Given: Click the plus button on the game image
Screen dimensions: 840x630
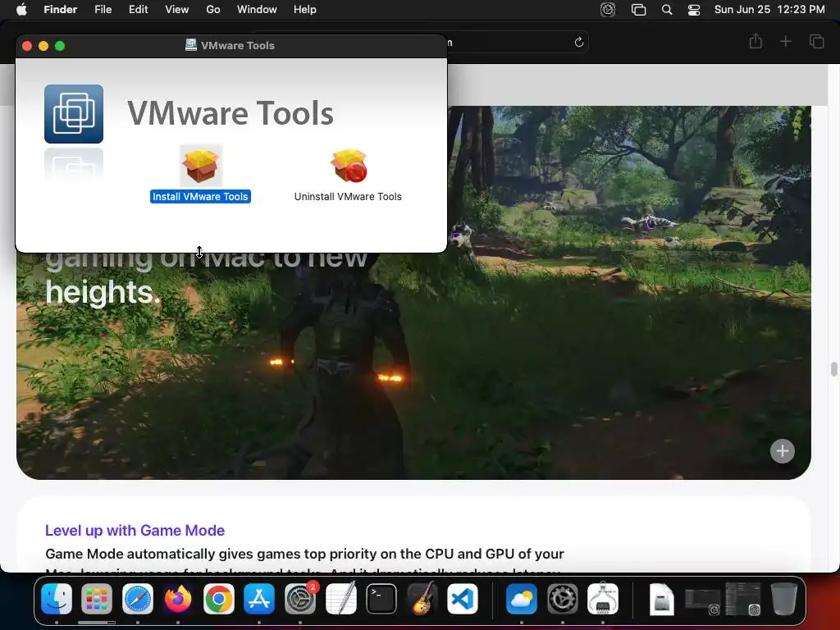Looking at the screenshot, I should pos(782,450).
